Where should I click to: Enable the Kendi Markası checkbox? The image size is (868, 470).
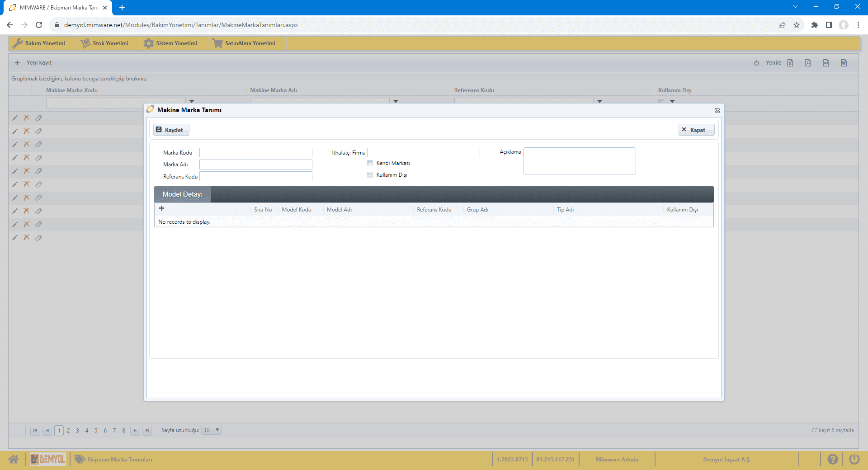coord(370,163)
